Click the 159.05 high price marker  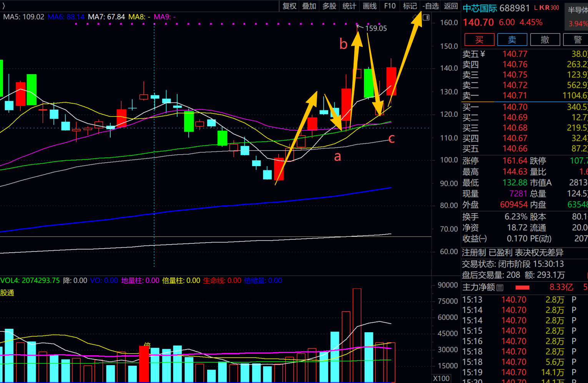pos(376,28)
